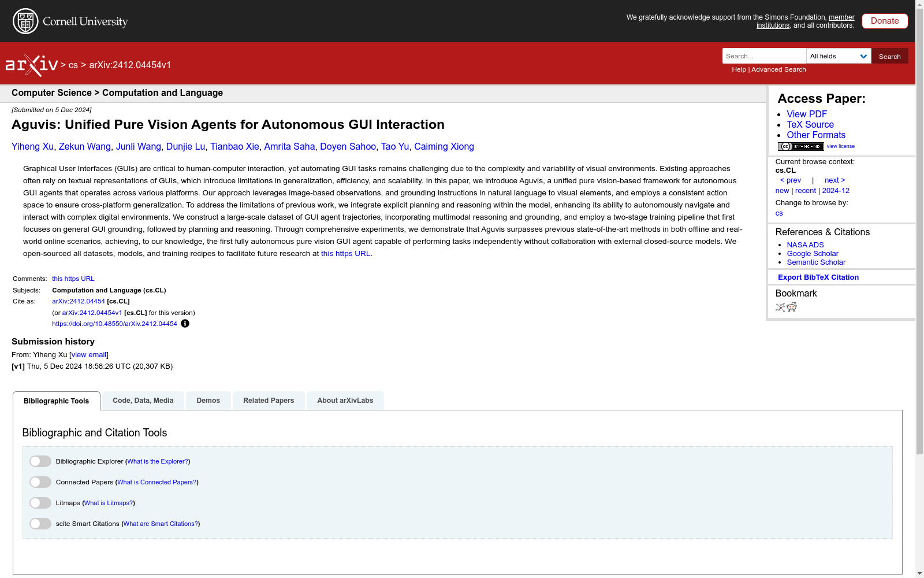Select the Bibliographic Tools tab
The image size is (924, 578).
[57, 401]
